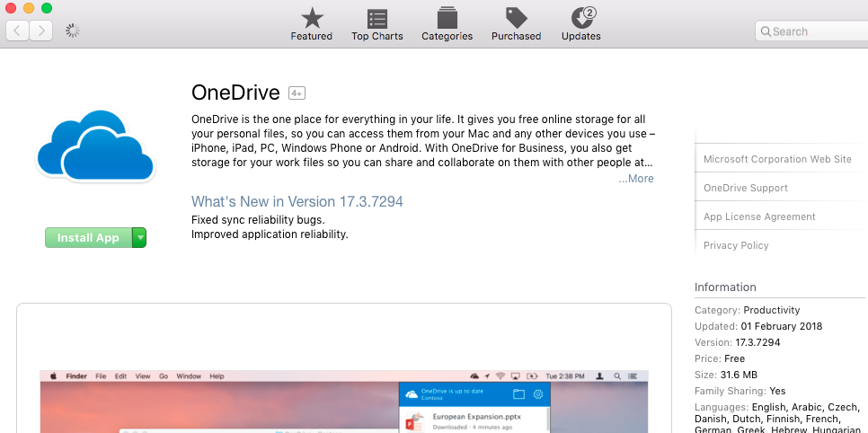Click the loading spinner in the toolbar
The image size is (868, 433).
73,31
